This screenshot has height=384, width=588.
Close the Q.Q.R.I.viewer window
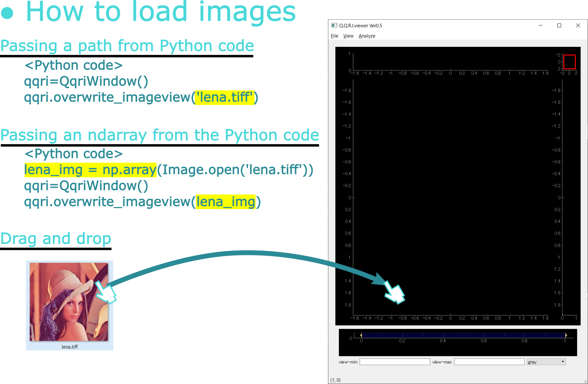578,25
